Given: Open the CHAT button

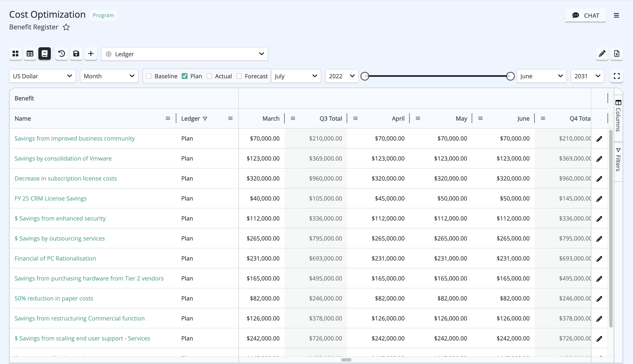Looking at the screenshot, I should click(585, 15).
